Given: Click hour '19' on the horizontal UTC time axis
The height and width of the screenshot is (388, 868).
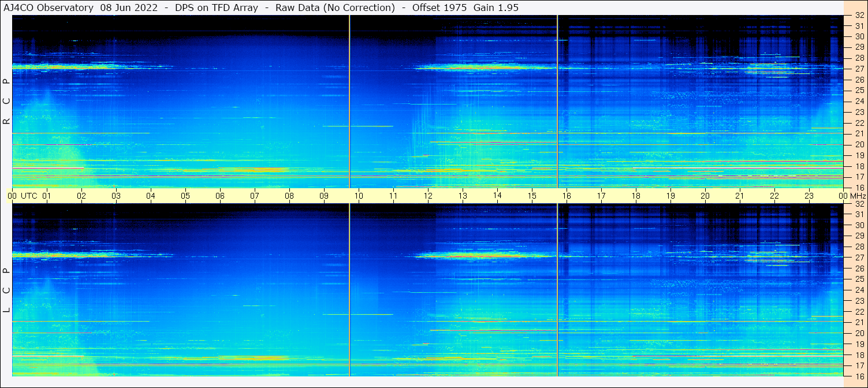Looking at the screenshot, I should coord(670,196).
